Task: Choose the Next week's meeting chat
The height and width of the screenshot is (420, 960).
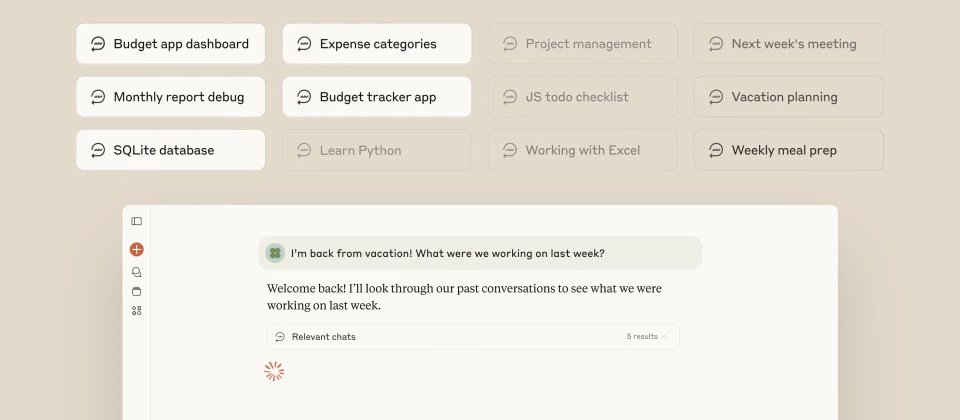Action: pyautogui.click(x=789, y=44)
